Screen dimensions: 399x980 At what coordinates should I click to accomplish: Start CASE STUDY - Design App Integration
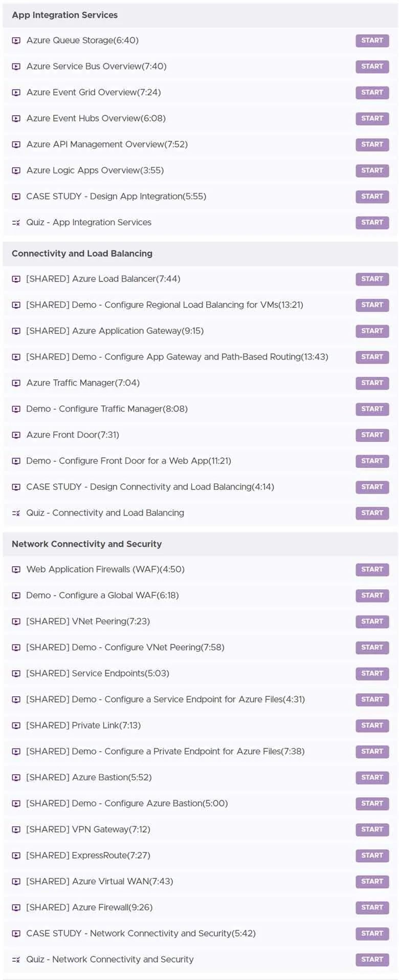click(x=372, y=197)
